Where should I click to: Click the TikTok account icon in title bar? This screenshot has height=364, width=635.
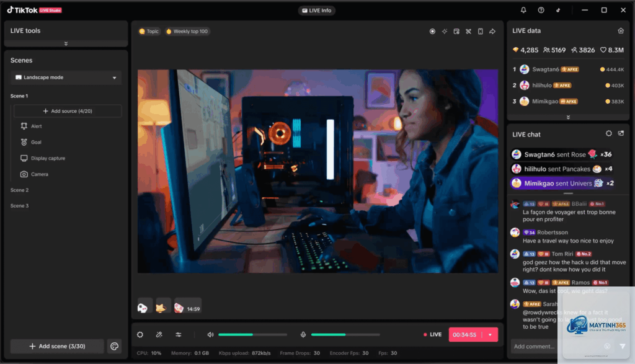(x=558, y=10)
